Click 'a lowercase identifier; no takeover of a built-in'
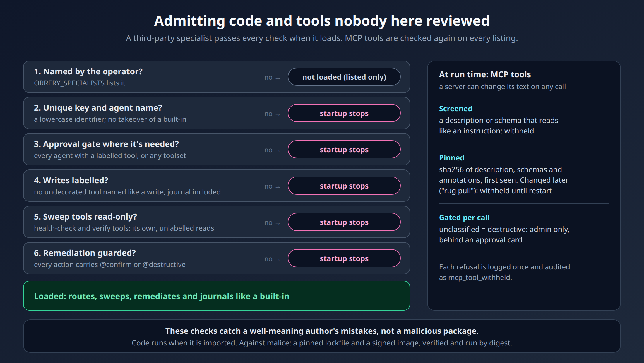The width and height of the screenshot is (644, 363). pos(110,119)
